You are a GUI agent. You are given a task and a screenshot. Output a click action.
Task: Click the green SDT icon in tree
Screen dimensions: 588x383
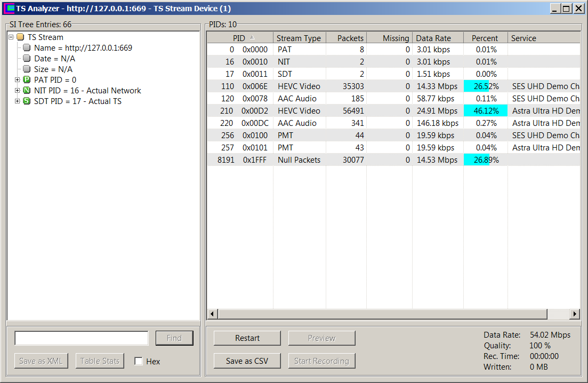tap(27, 101)
